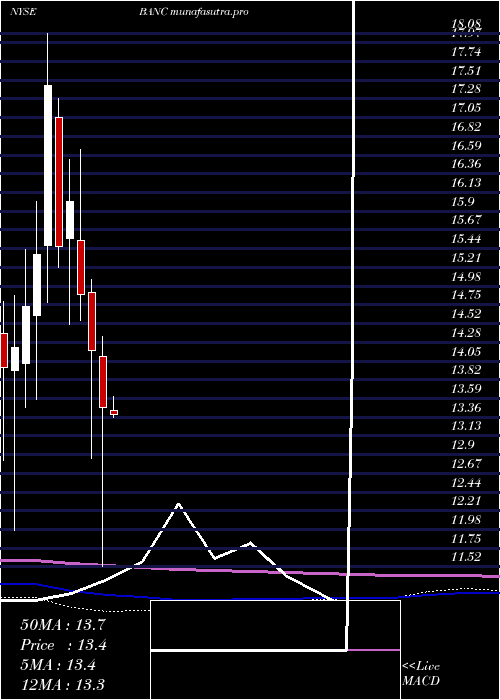Click the 13.36 price axis label
Screen dimensions: 500x700
click(466, 408)
